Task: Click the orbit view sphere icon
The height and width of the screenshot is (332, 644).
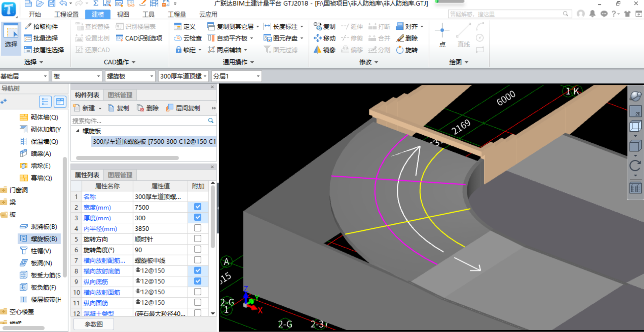Action: click(x=635, y=96)
